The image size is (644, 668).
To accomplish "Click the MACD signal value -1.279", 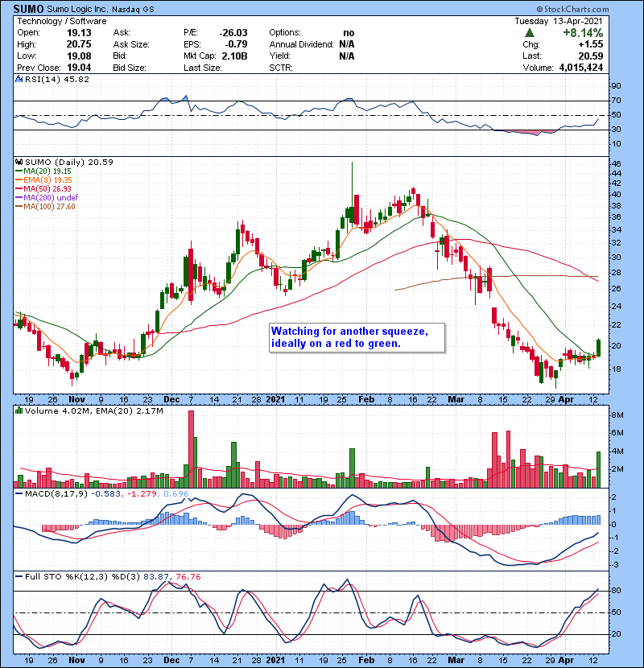I will [x=142, y=494].
